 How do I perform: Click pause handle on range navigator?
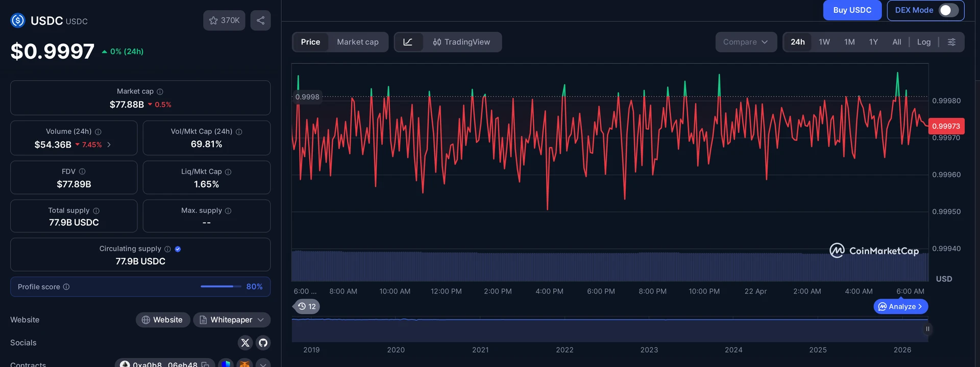(927, 329)
